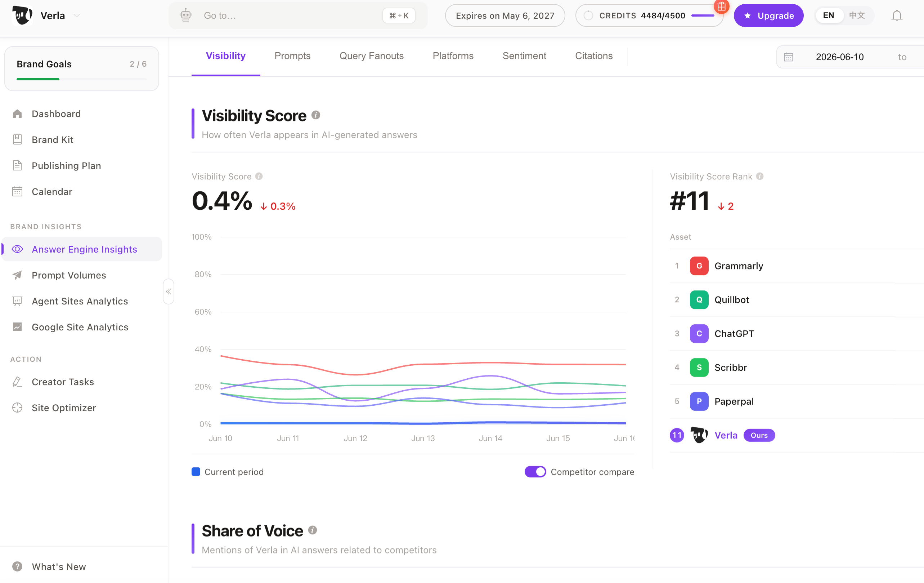Click the Paperpal P badge in rank list

[699, 401]
